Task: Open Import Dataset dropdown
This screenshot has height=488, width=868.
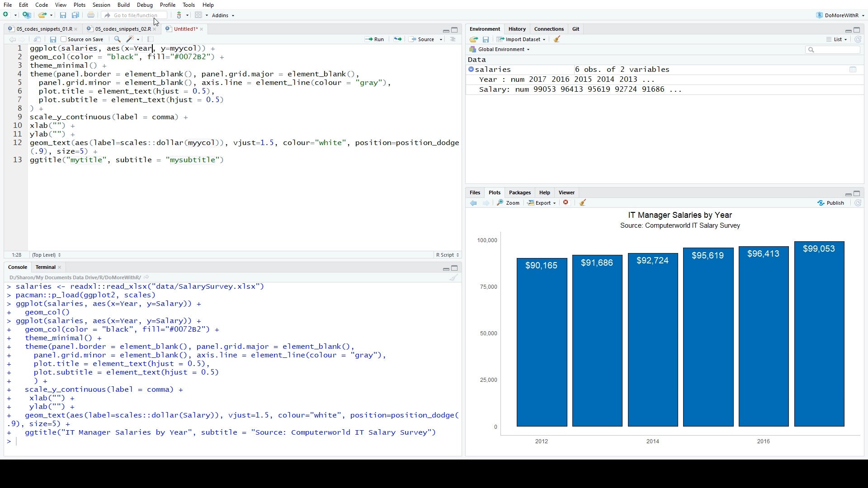Action: [x=521, y=39]
